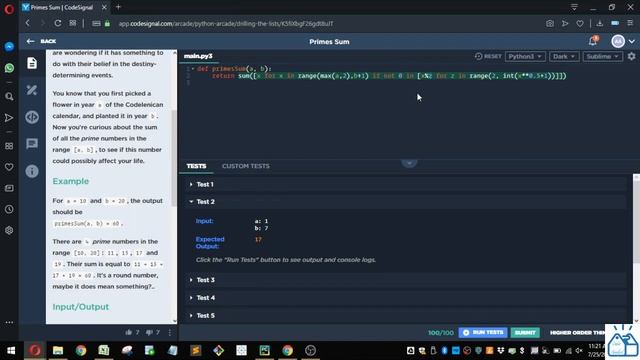Viewport: 640px width, 360px height.
Task: Click the address bar URL
Action: [226, 24]
